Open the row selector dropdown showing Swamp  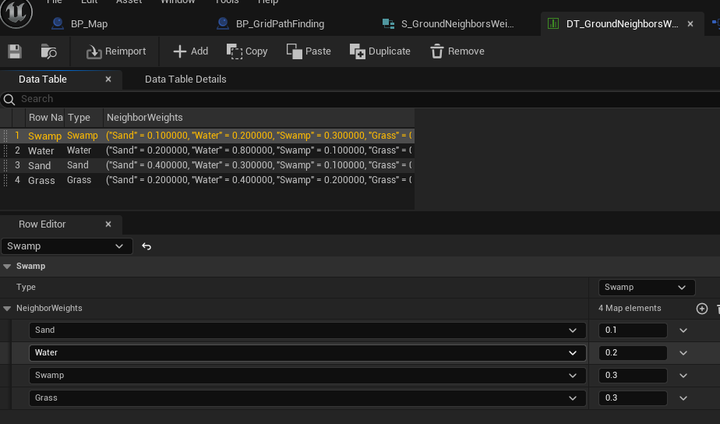[65, 246]
